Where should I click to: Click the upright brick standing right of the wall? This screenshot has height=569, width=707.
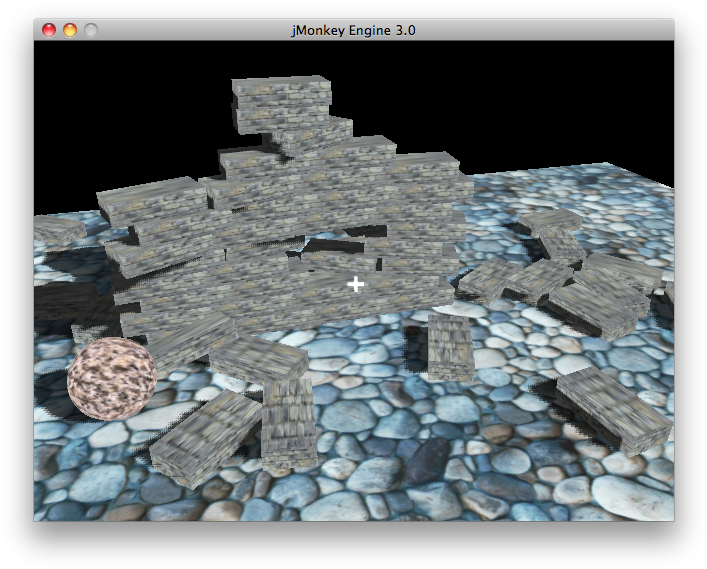tap(450, 346)
